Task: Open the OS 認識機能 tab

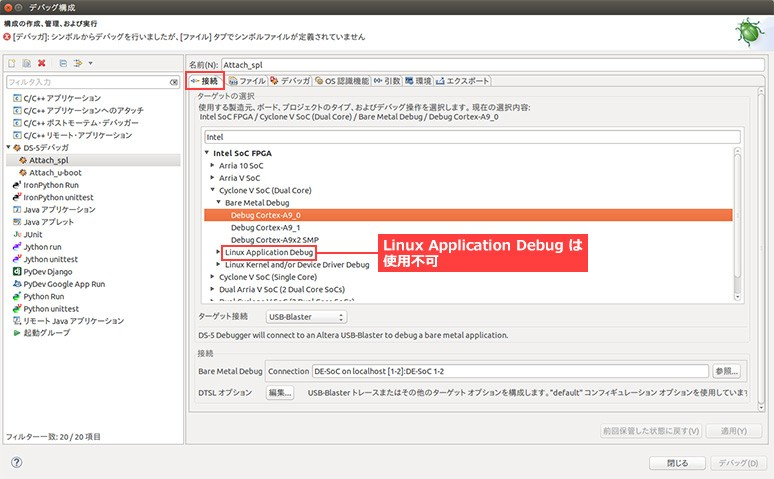Action: tap(342, 80)
